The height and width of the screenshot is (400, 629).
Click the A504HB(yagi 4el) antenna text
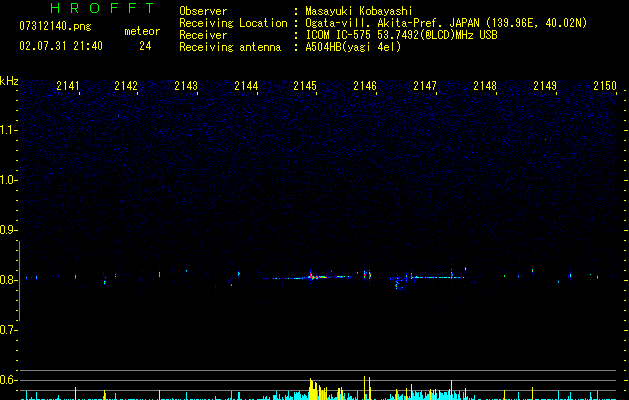click(x=353, y=47)
